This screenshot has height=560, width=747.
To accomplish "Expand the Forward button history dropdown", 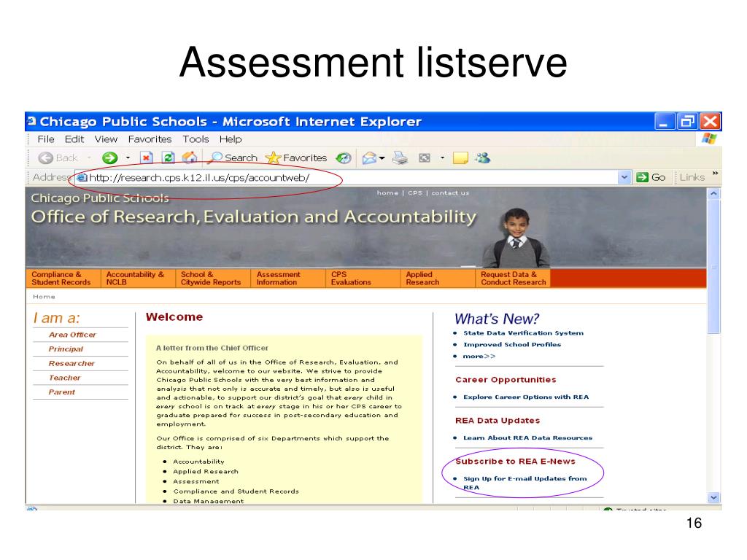I will pos(128,157).
